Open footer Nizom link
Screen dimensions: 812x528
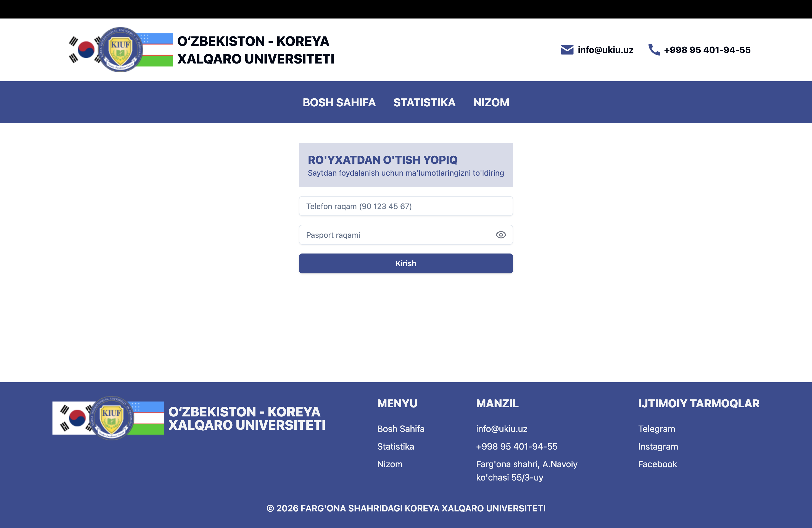point(390,464)
